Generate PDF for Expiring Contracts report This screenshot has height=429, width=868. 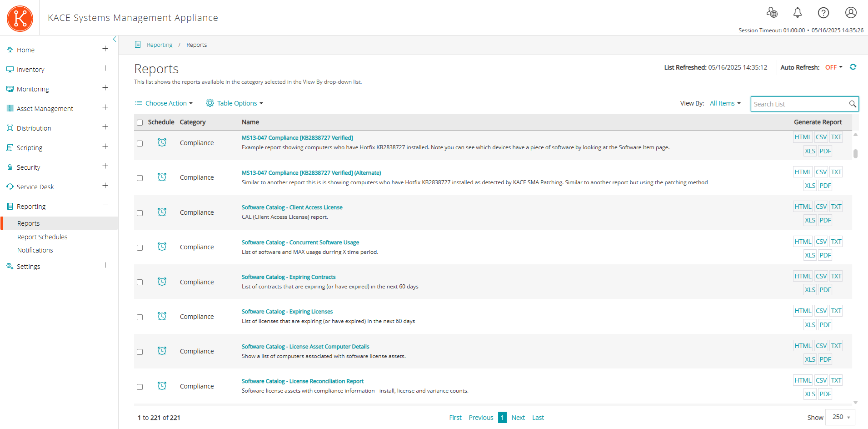pyautogui.click(x=825, y=290)
